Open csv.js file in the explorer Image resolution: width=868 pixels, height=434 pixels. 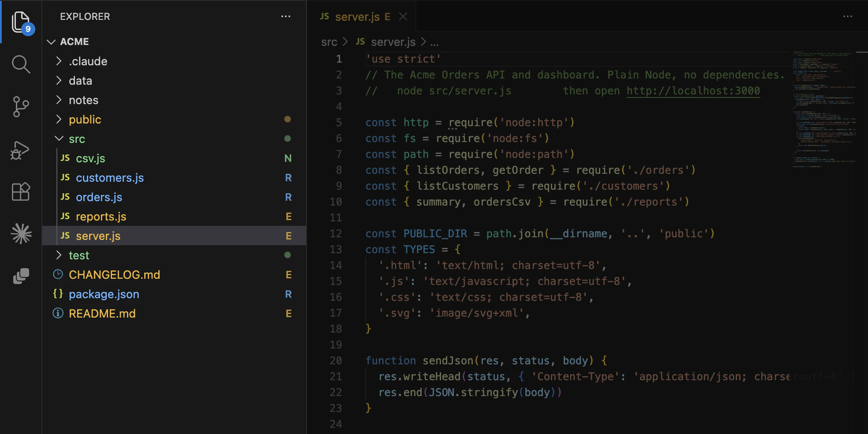point(174,158)
